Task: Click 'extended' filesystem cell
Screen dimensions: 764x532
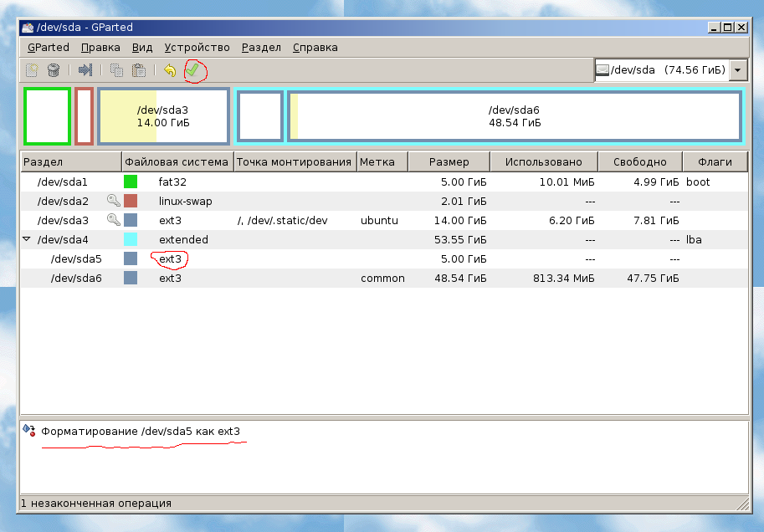Action: coord(183,239)
